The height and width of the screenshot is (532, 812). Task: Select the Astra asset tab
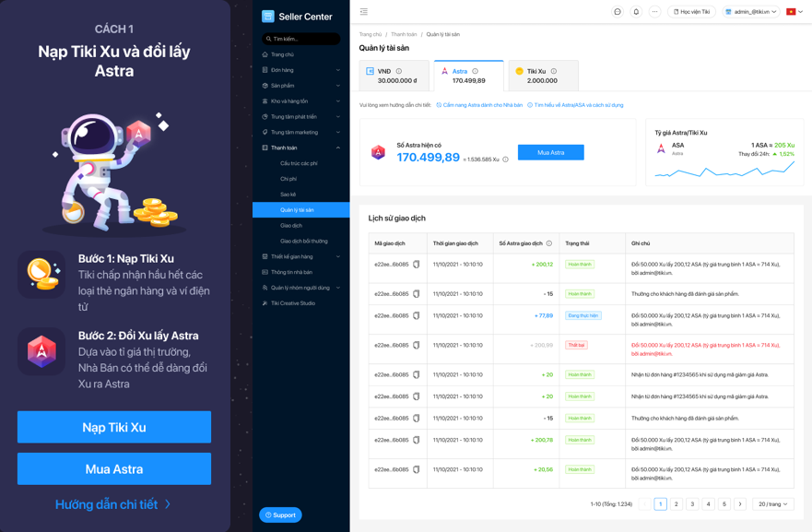(468, 76)
